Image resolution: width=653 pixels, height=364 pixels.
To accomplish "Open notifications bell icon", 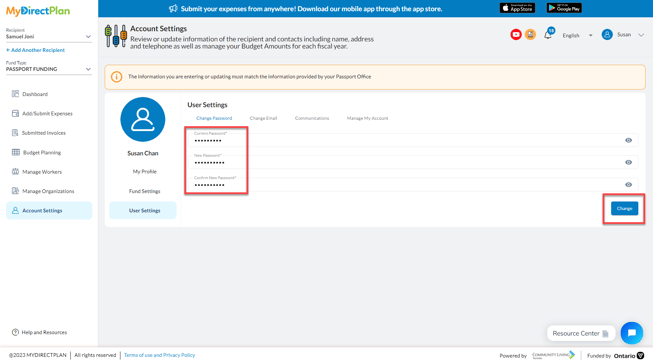I will tap(548, 35).
